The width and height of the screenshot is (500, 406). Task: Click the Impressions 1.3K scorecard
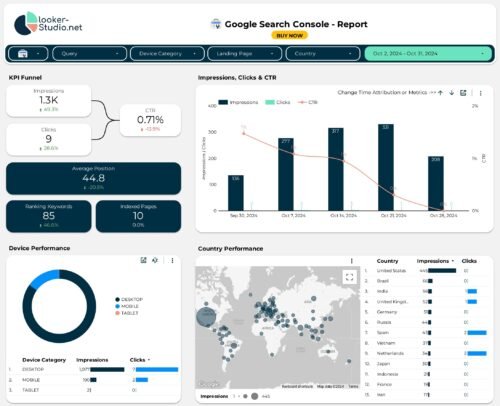[49, 101]
